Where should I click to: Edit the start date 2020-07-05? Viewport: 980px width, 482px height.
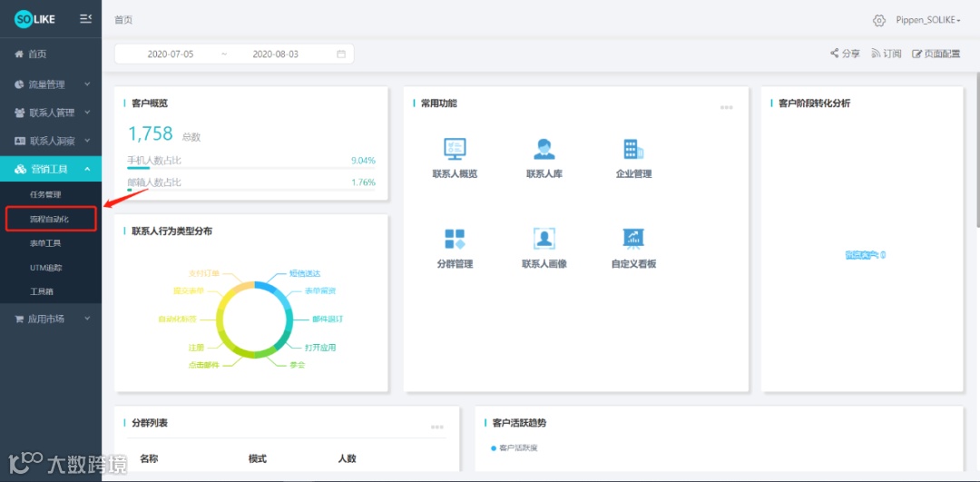pyautogui.click(x=170, y=54)
